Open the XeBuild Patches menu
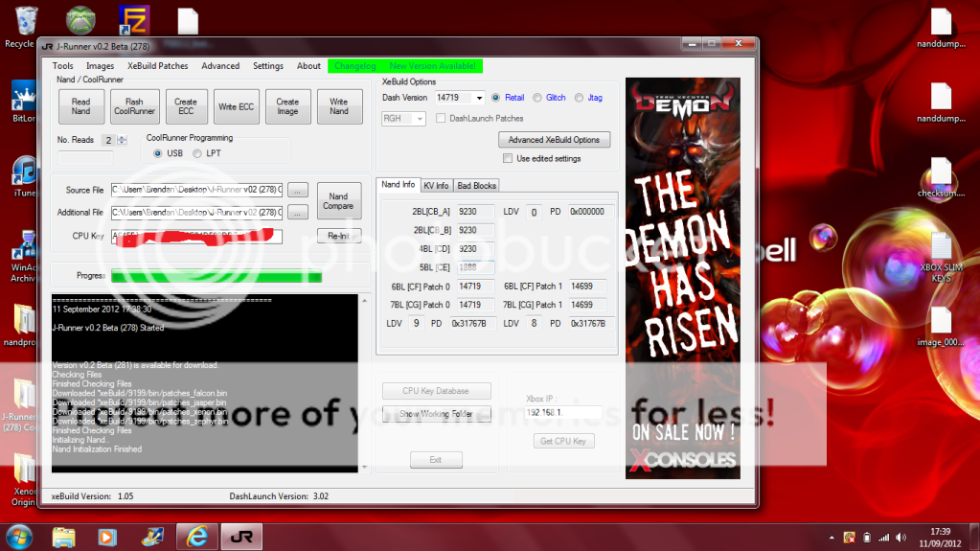The height and width of the screenshot is (551, 980). [157, 66]
